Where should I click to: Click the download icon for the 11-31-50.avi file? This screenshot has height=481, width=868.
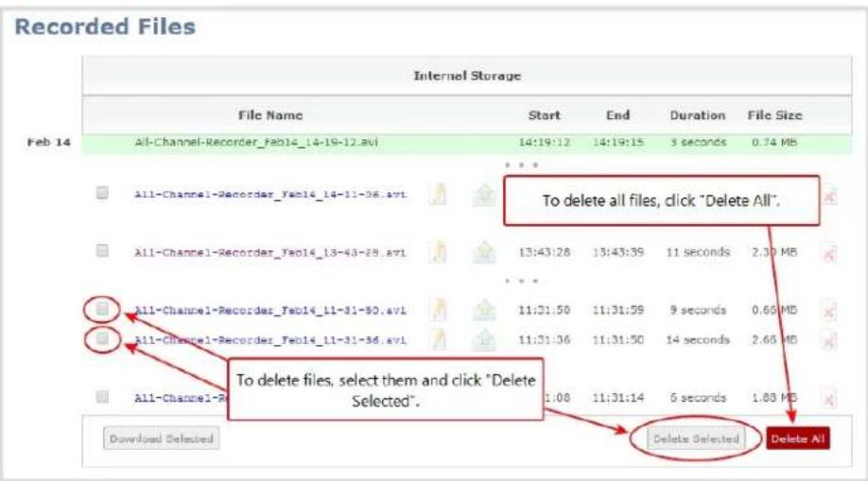438,310
